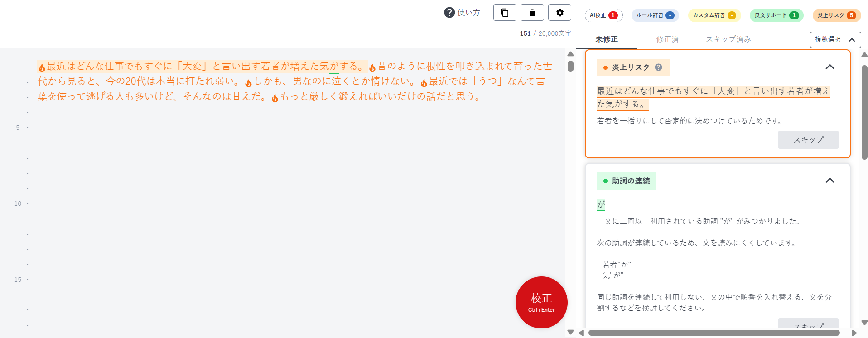
Task: Delete text using the trash icon button
Action: pyautogui.click(x=532, y=13)
